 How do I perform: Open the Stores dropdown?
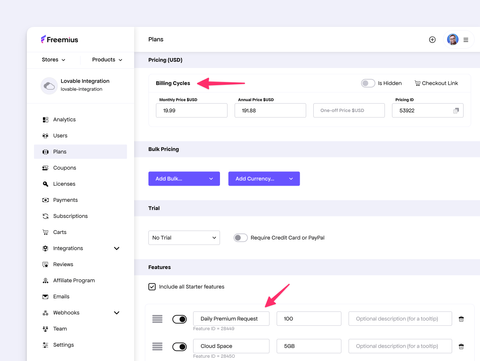click(53, 60)
